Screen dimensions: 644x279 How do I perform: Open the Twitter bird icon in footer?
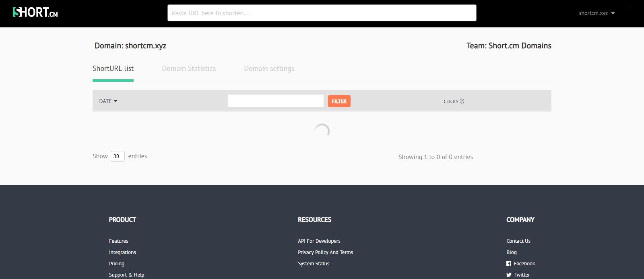[509, 275]
